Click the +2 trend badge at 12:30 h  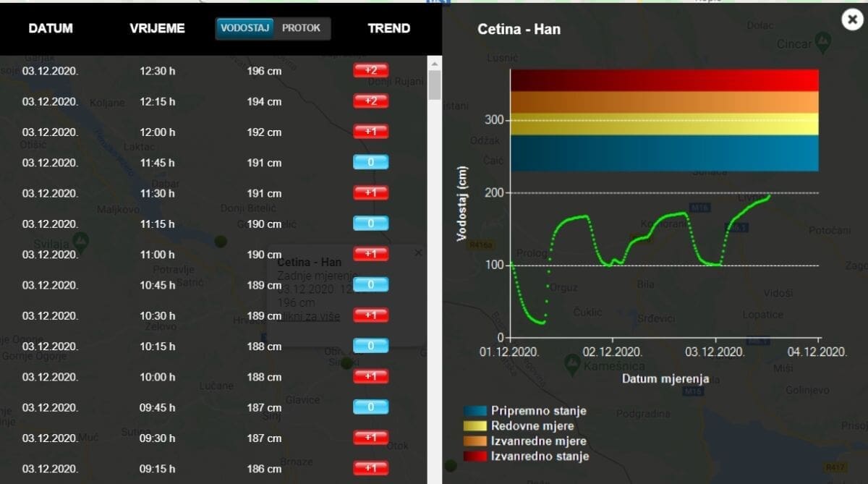pyautogui.click(x=370, y=70)
